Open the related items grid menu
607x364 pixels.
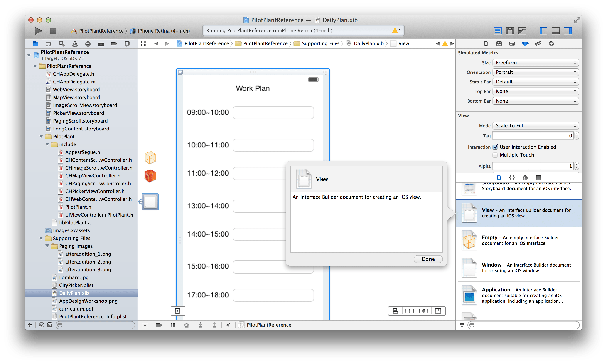[144, 44]
